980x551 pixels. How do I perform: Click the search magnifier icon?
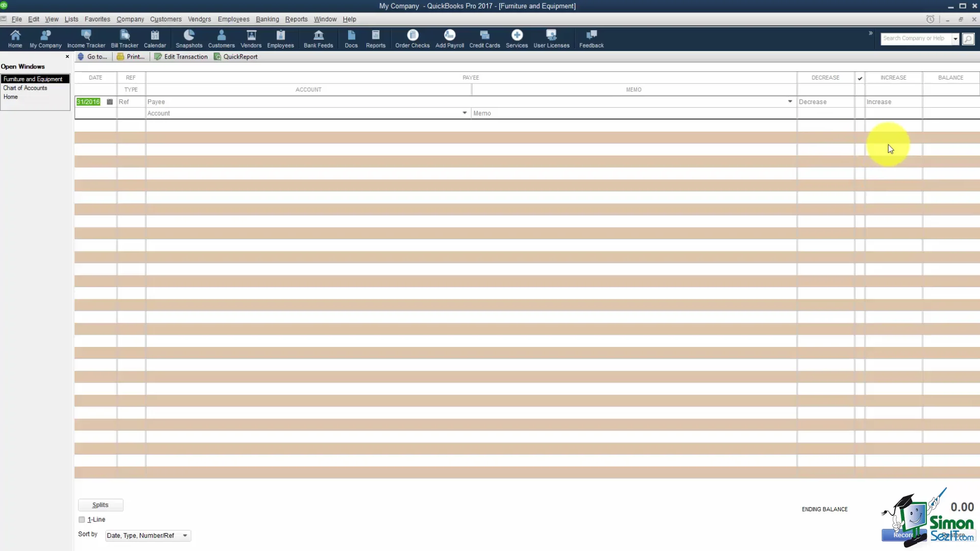pos(968,38)
